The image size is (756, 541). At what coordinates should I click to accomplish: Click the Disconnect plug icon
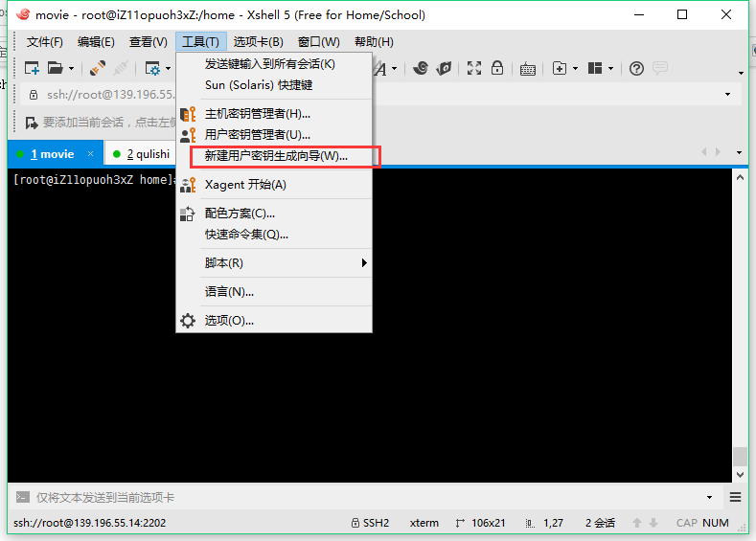(98, 68)
